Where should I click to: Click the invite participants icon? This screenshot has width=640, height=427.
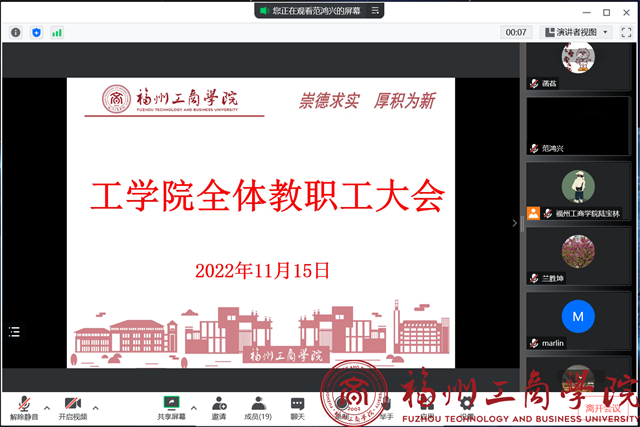point(218,405)
